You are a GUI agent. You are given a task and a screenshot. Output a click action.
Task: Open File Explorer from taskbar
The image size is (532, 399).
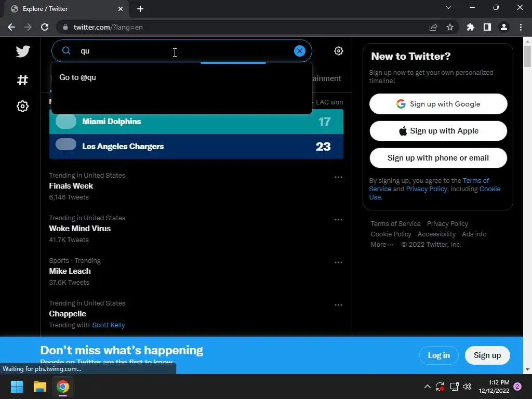pyautogui.click(x=39, y=387)
